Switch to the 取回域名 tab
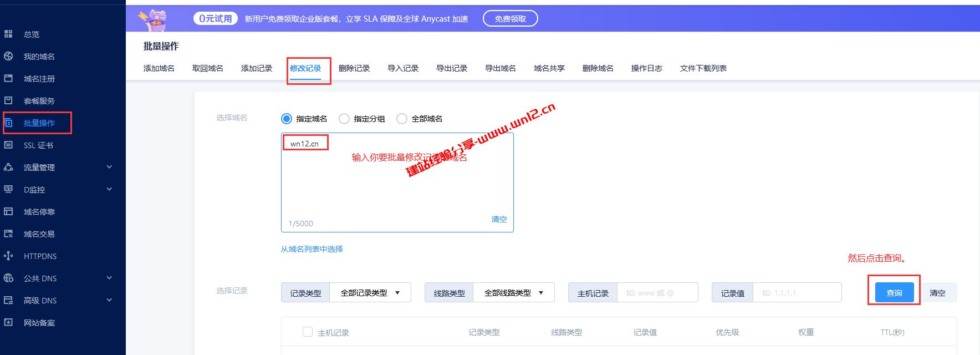The width and height of the screenshot is (980, 355). 208,68
